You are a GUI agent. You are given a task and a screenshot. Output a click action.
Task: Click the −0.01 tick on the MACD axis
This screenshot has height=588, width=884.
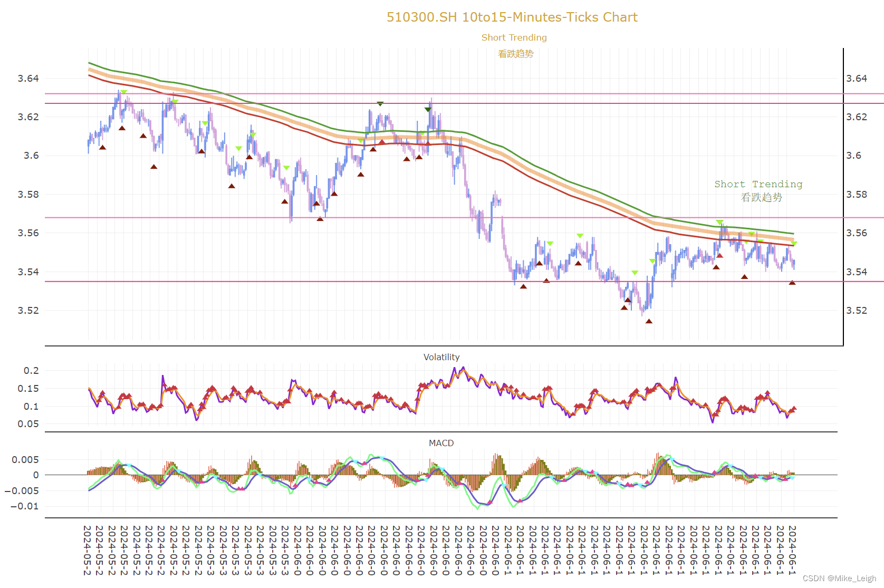[x=25, y=506]
